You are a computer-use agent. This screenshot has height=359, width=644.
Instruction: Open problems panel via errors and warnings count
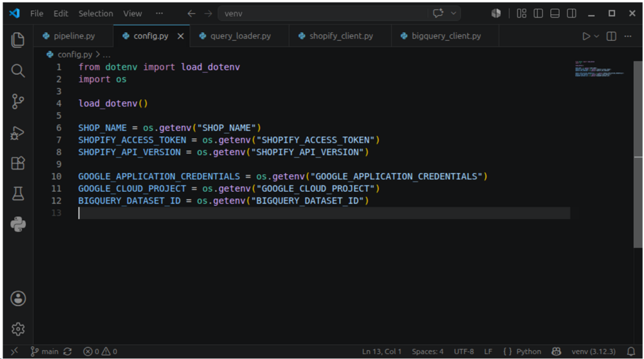[x=100, y=351]
